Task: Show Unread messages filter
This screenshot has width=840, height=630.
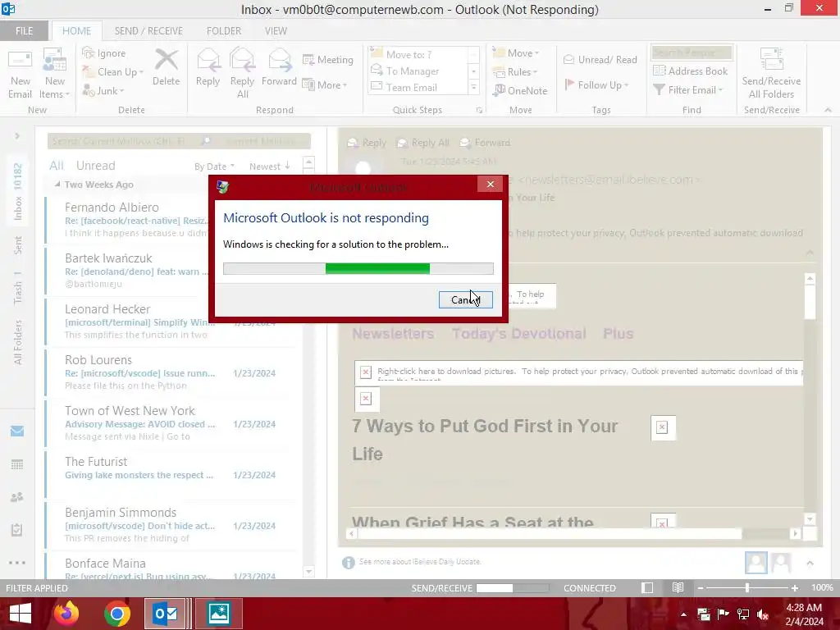Action: (95, 166)
